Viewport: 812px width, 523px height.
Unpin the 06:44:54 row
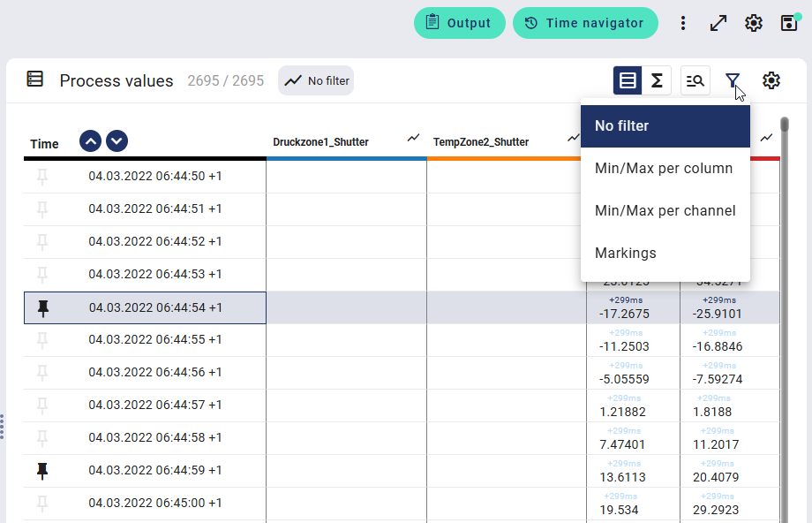42,307
